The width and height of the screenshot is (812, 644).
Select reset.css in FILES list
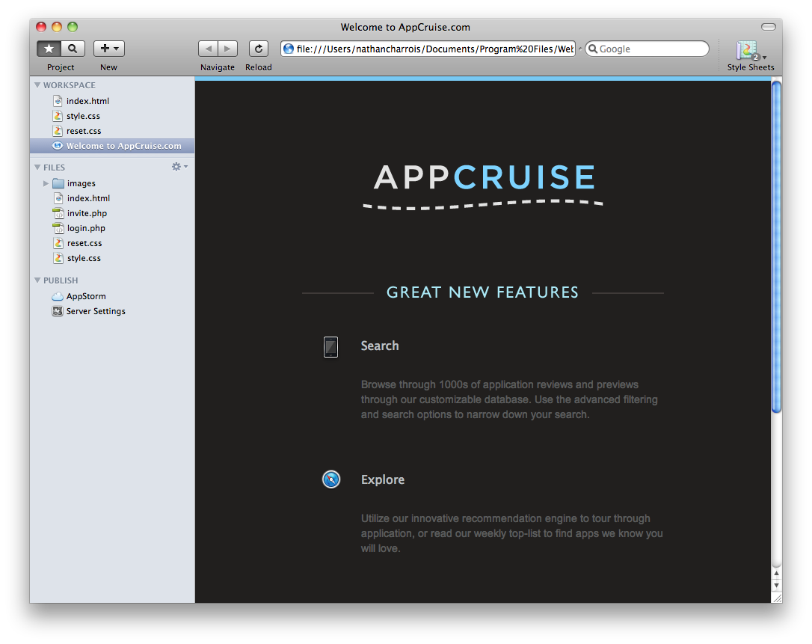[84, 244]
